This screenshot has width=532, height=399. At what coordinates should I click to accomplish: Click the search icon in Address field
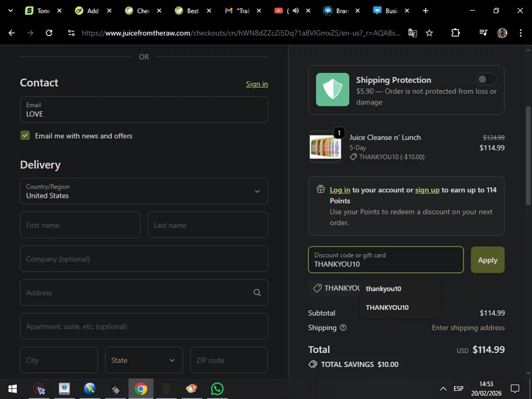pos(257,293)
